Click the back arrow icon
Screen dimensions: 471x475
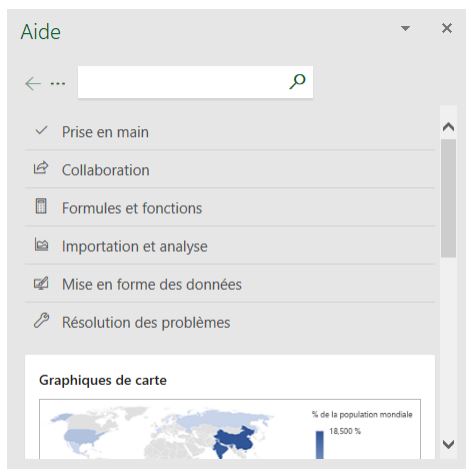pyautogui.click(x=33, y=83)
